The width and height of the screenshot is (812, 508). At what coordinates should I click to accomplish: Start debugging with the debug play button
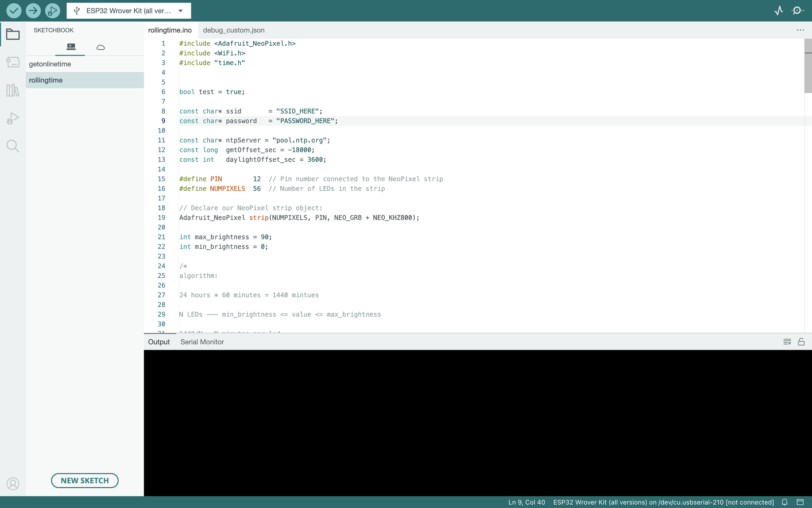click(x=52, y=11)
